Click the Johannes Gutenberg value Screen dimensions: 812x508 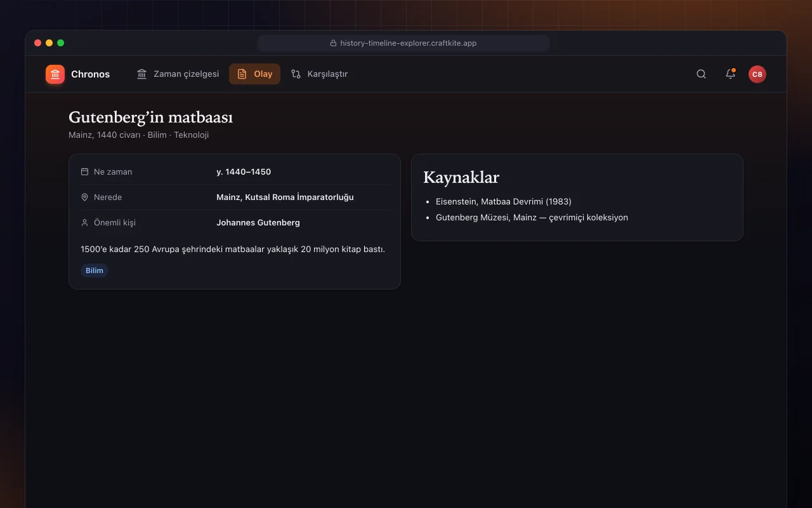pyautogui.click(x=258, y=223)
